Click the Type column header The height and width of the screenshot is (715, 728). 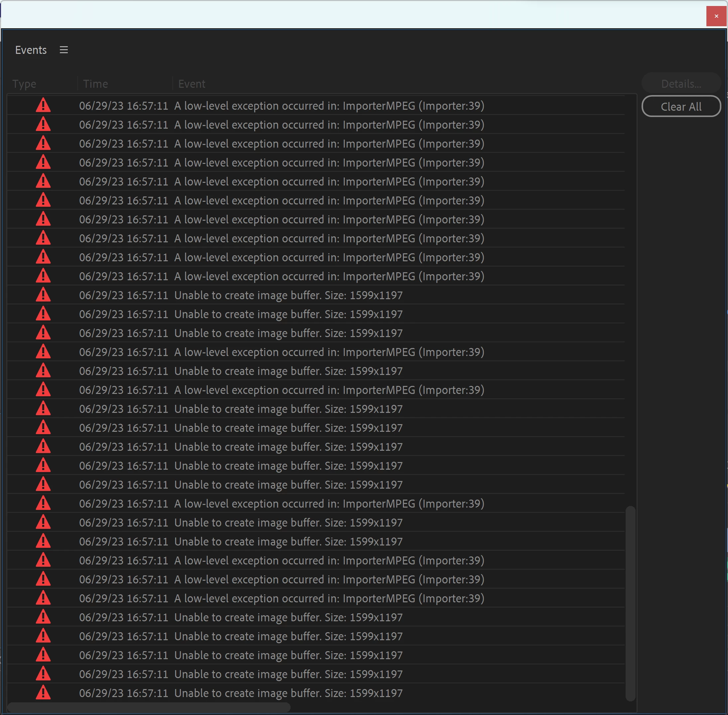point(24,84)
